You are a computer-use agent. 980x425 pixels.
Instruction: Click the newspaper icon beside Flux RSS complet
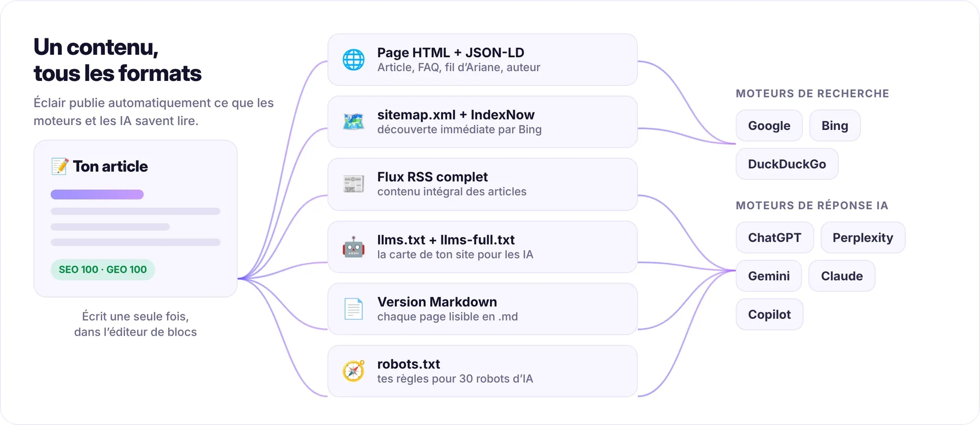click(x=353, y=184)
